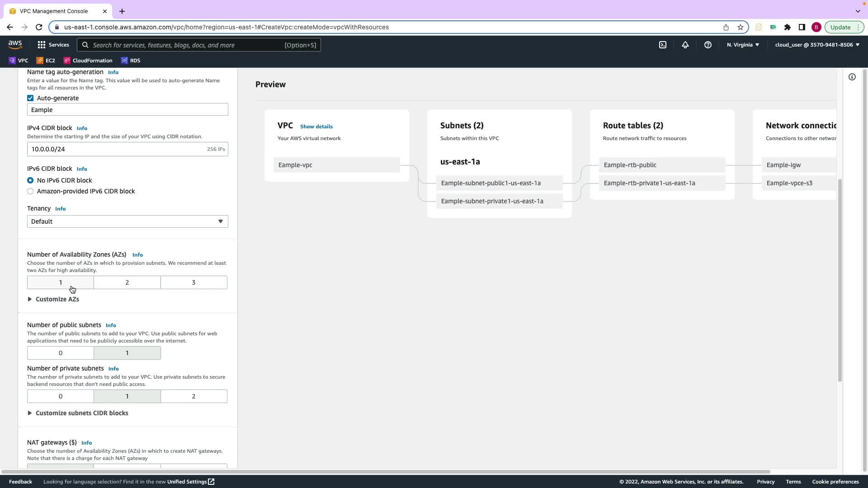This screenshot has height=488, width=868.
Task: Choose 2 private subnets
Action: [x=193, y=396]
